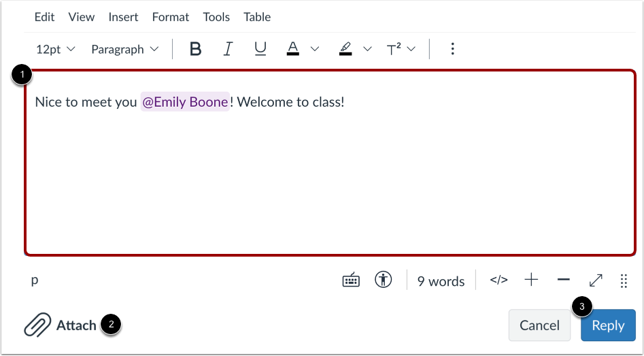Image resolution: width=644 pixels, height=356 pixels.
Task: Open the Format menu
Action: (x=171, y=17)
